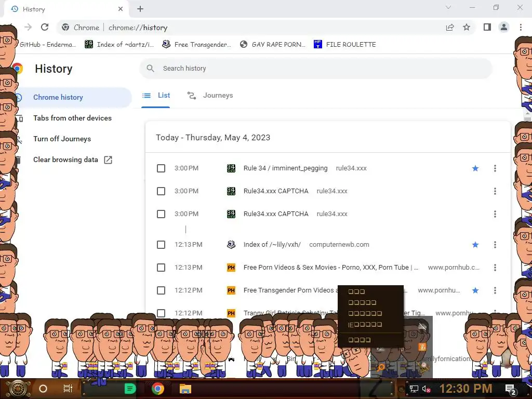Viewport: 532px width, 399px height.
Task: Open a new tab with the plus button
Action: pos(140,9)
